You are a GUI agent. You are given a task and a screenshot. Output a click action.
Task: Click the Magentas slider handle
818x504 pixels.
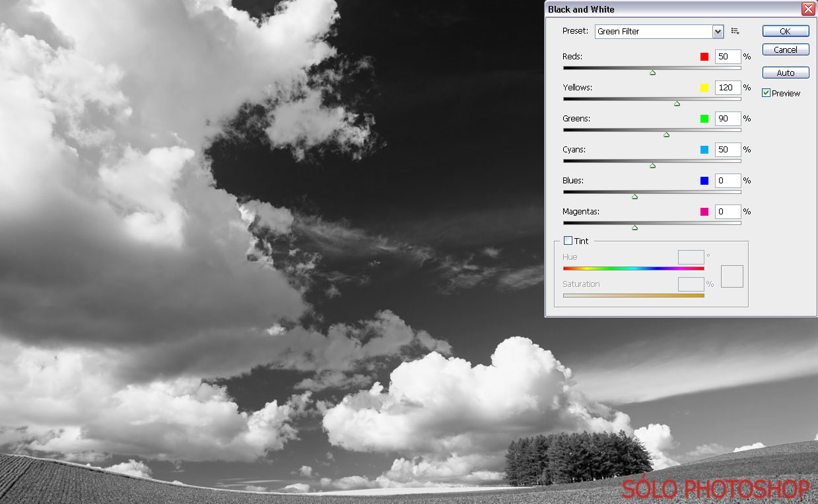pos(634,228)
